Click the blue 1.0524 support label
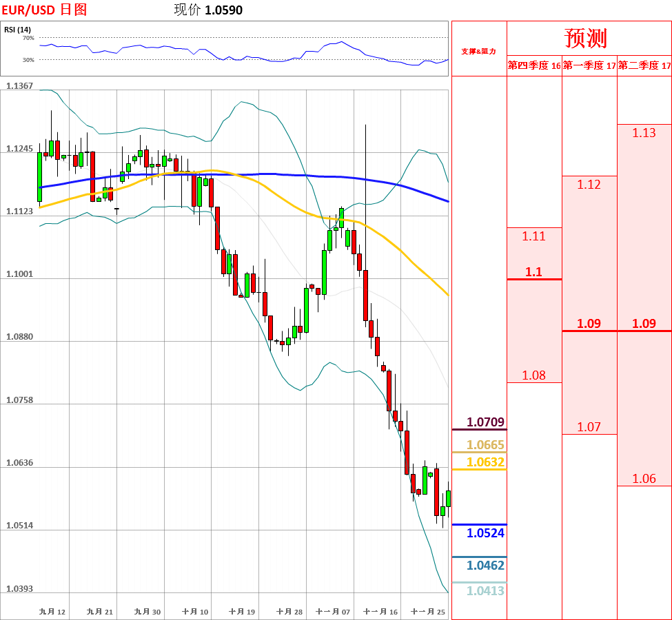The image size is (672, 620). point(485,533)
